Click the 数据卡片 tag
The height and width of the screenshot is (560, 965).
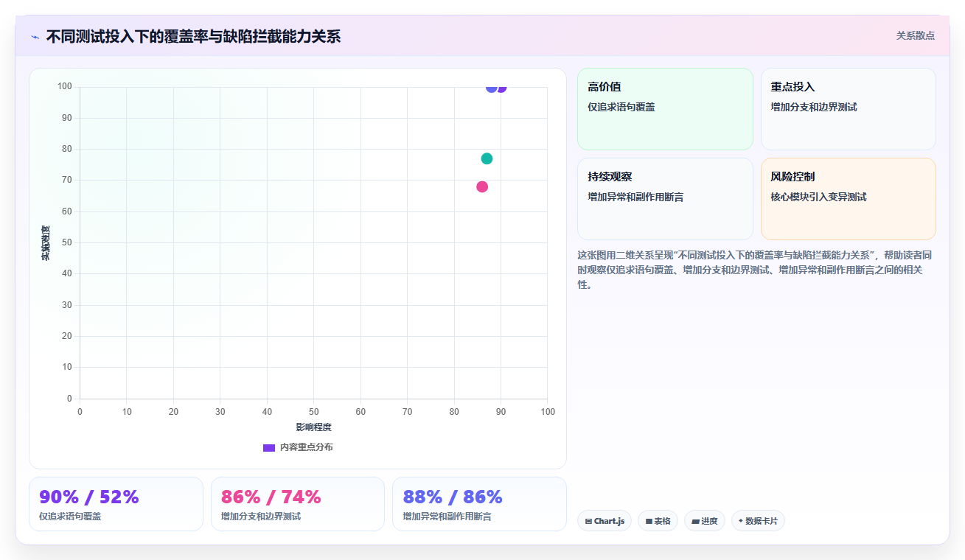tap(758, 521)
